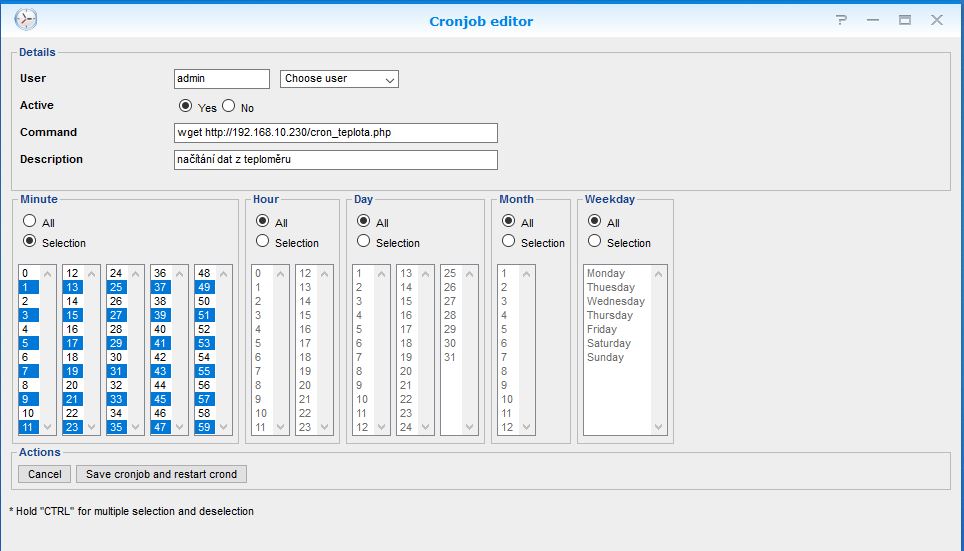
Task: Select All radio in Minute section
Action: click(29, 221)
